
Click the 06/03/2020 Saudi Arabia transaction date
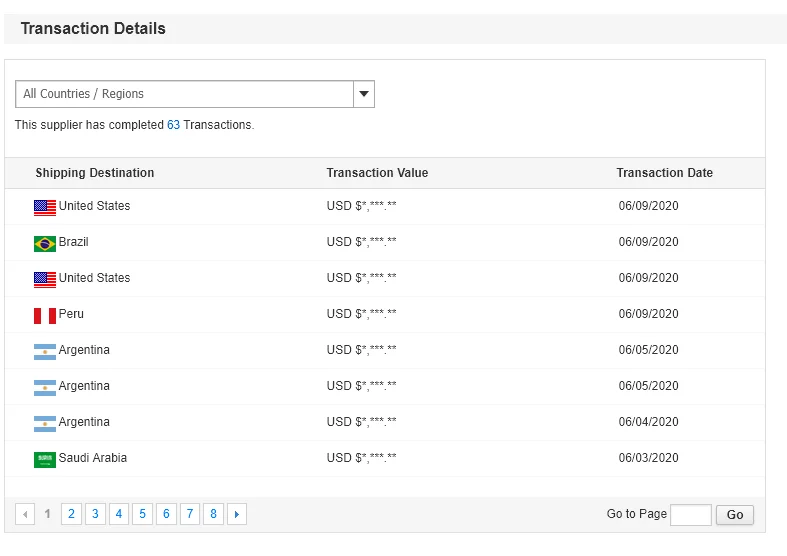pos(648,458)
